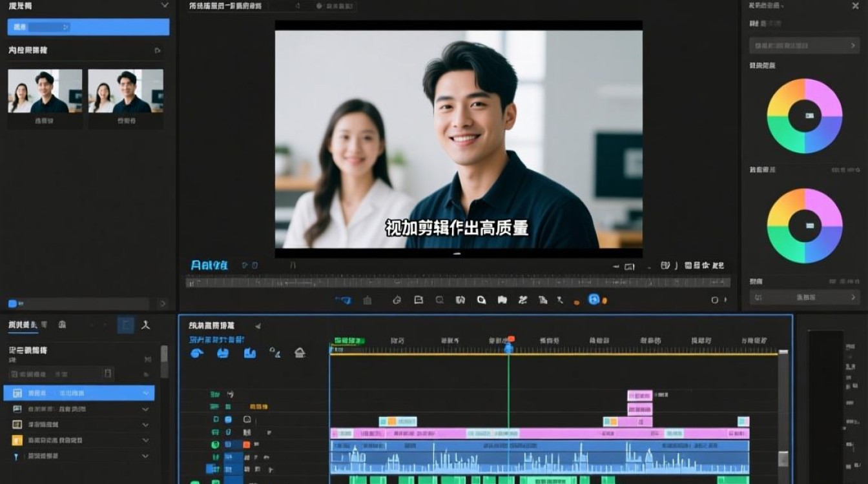Click the arrow icon beside the timeline title

258,327
